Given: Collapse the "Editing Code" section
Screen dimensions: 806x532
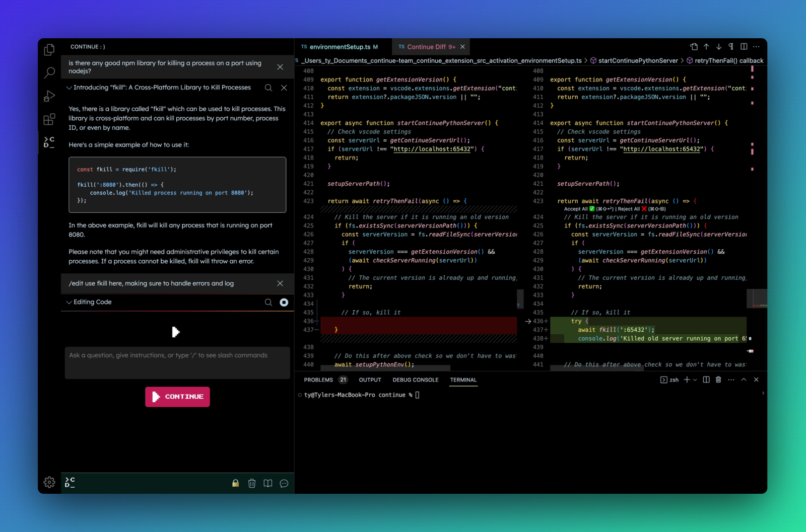Looking at the screenshot, I should coord(69,302).
